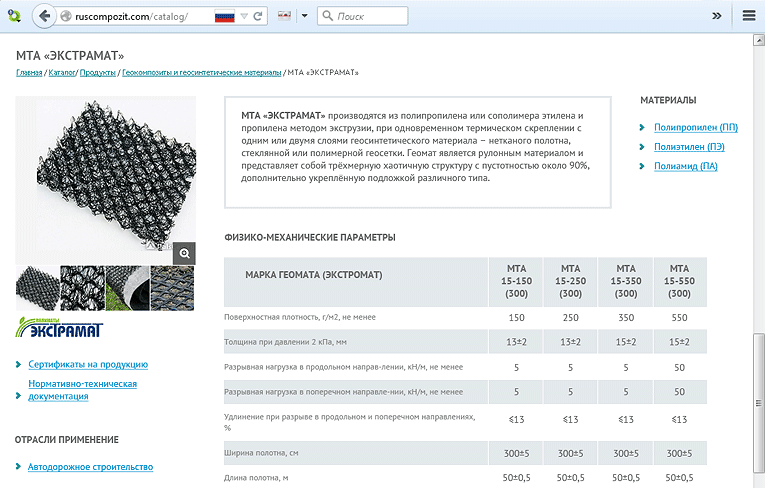Open the Главная breadcrumb link
Screen dimensions: 765x488
tap(29, 73)
